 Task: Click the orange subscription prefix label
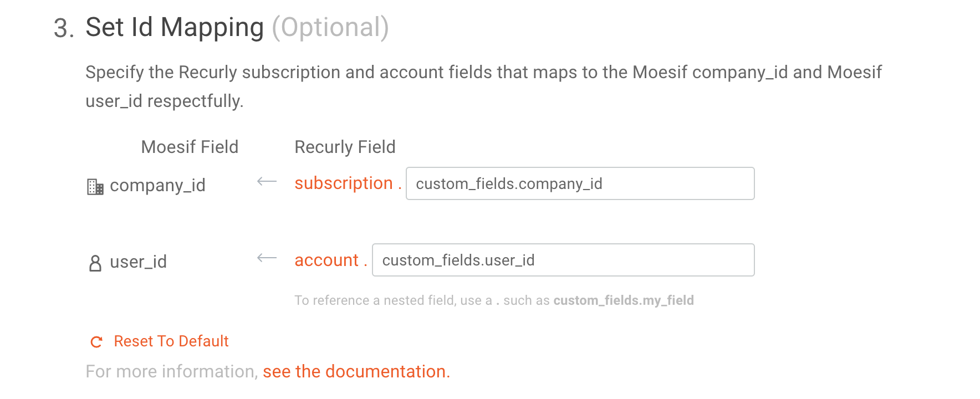coord(344,183)
